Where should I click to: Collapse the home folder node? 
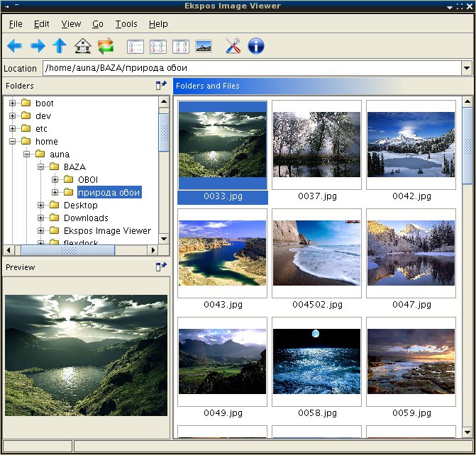(12, 141)
